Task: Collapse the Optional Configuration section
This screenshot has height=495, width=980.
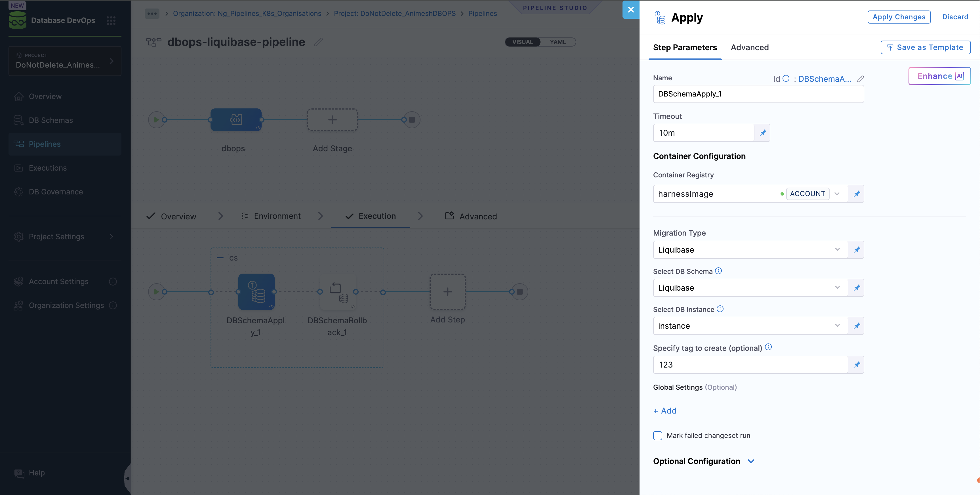Action: pyautogui.click(x=751, y=461)
